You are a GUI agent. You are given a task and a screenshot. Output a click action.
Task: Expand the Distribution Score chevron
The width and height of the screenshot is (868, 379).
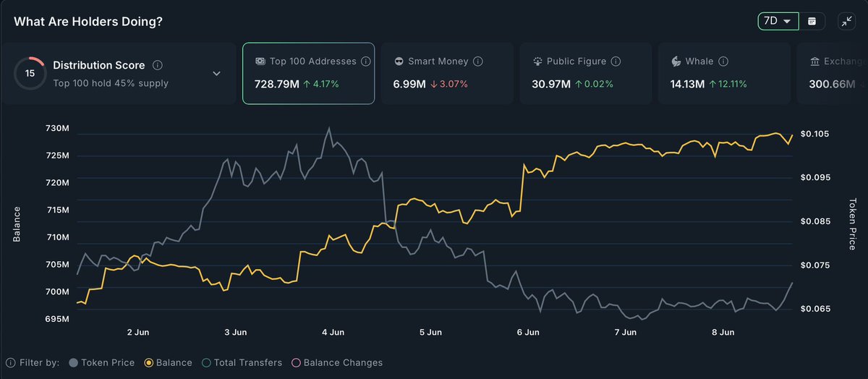point(216,73)
